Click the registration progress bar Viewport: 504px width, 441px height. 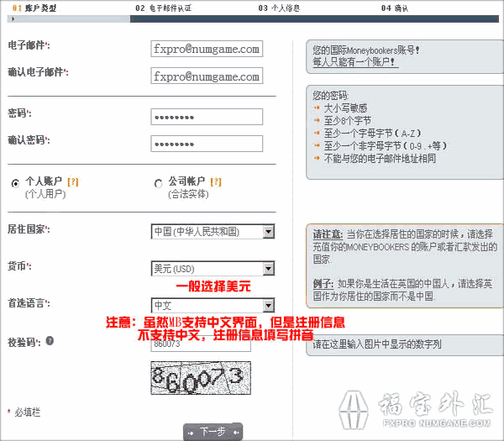253,19
